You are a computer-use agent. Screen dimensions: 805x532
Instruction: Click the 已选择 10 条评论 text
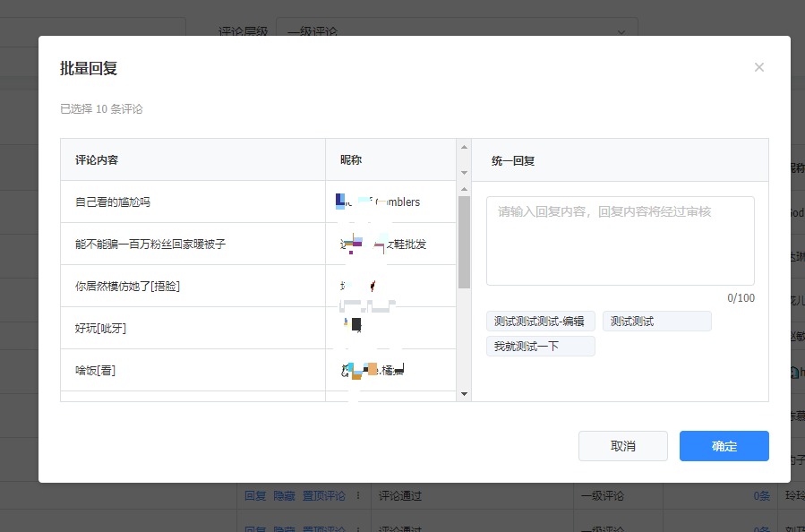pos(102,109)
